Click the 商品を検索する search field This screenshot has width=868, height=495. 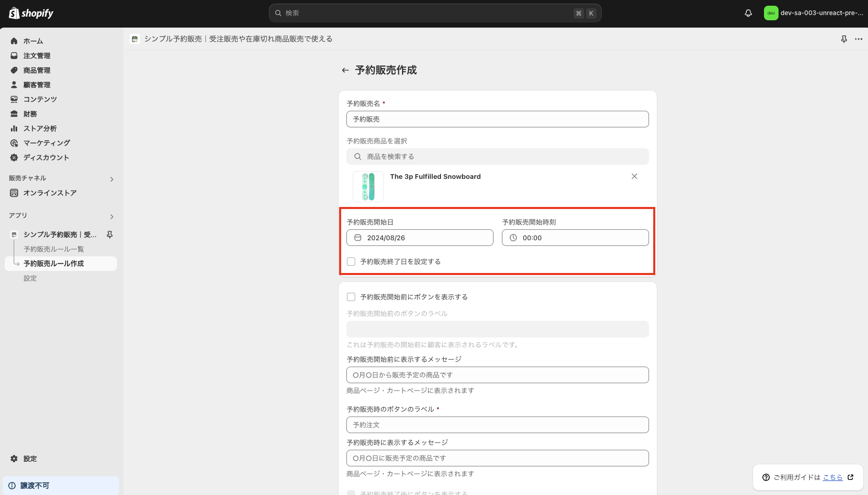(497, 156)
